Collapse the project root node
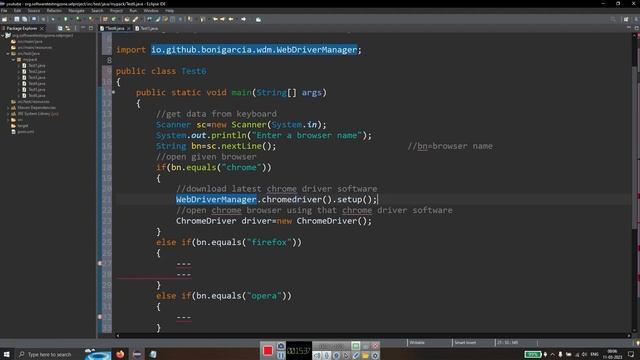This screenshot has width=640, height=360. pyautogui.click(x=3, y=36)
